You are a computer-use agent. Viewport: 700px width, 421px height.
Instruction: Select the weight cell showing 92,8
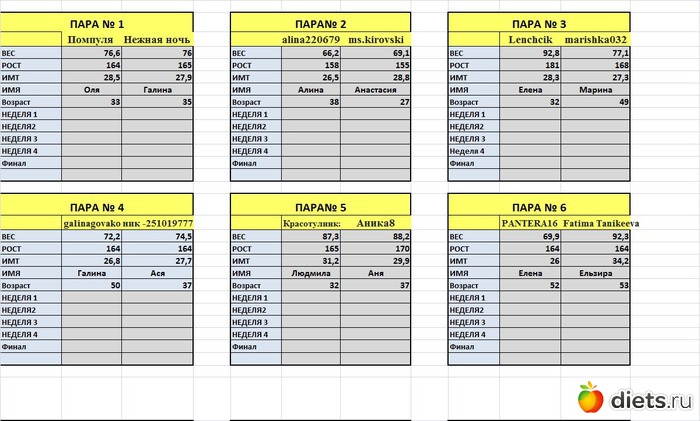click(x=531, y=52)
